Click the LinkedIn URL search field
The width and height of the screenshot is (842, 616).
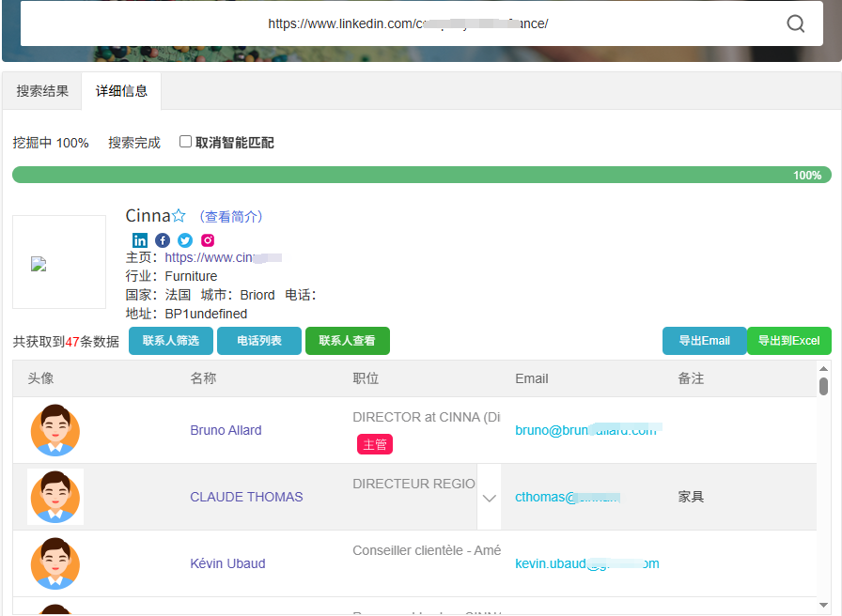[x=408, y=23]
